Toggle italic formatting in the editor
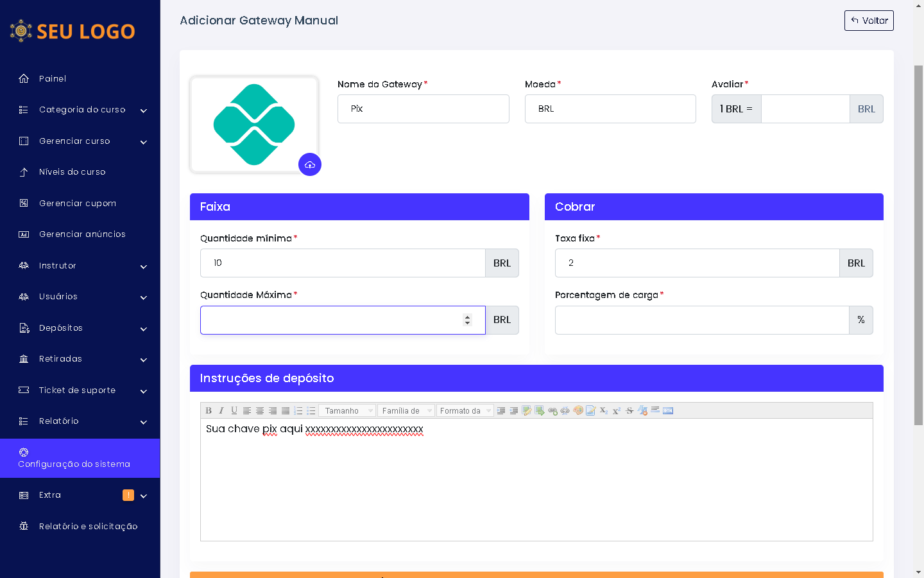This screenshot has height=578, width=924. 221,411
